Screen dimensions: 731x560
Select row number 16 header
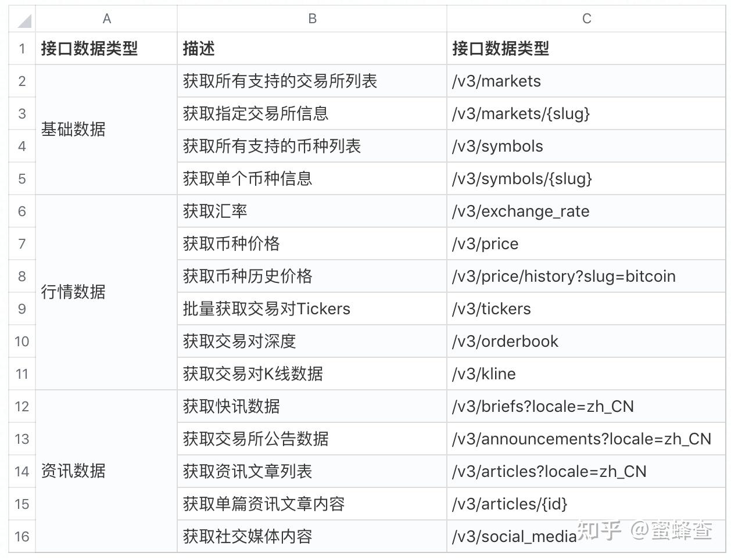coord(21,536)
